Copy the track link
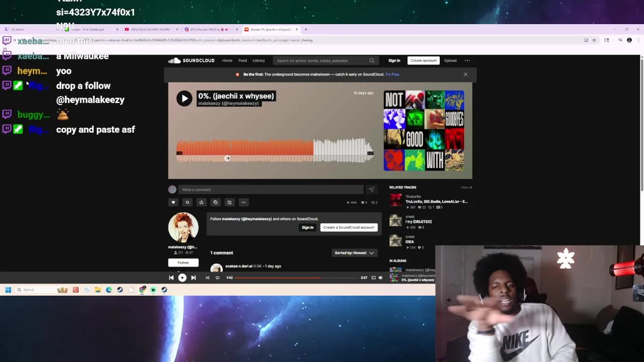This screenshot has width=644, height=362. [x=215, y=202]
